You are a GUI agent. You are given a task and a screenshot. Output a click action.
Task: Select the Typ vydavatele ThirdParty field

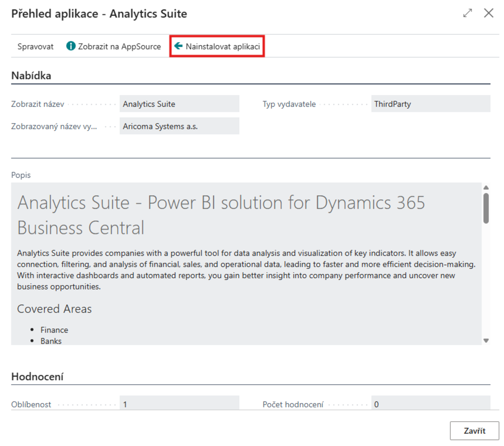pyautogui.click(x=430, y=104)
